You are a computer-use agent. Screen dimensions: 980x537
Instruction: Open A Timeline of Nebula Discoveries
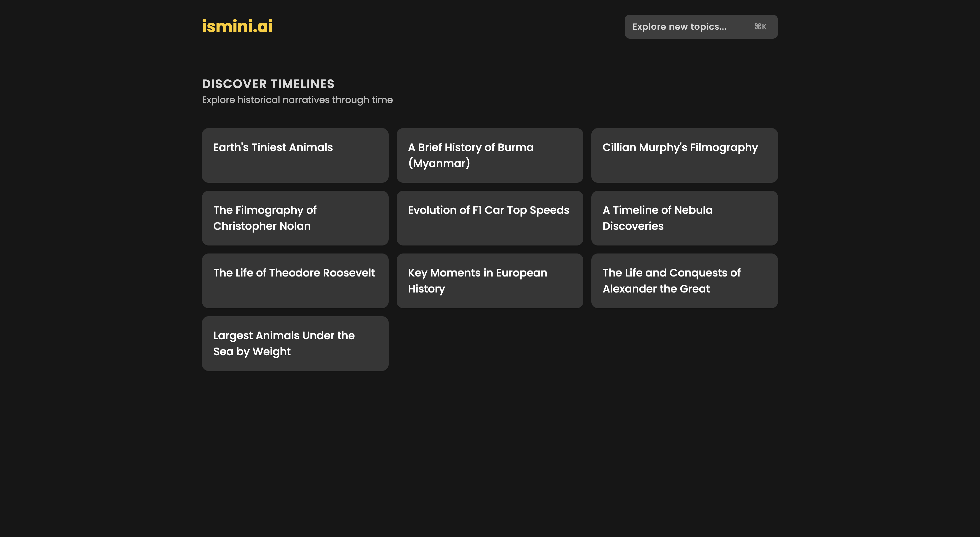pyautogui.click(x=684, y=218)
